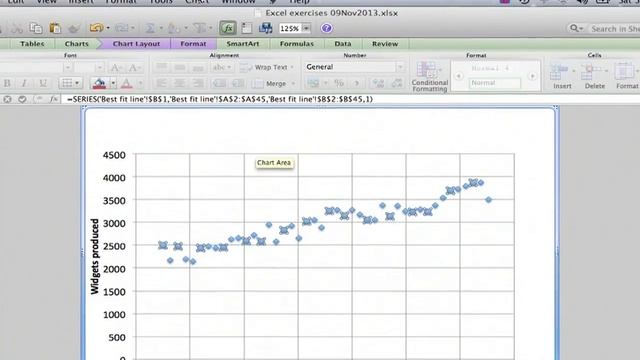The width and height of the screenshot is (640, 360).
Task: Open the Review tab
Action: [384, 44]
